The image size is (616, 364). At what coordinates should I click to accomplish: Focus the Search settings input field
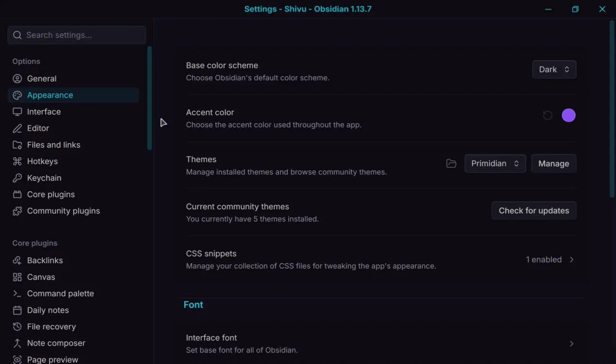pyautogui.click(x=77, y=35)
